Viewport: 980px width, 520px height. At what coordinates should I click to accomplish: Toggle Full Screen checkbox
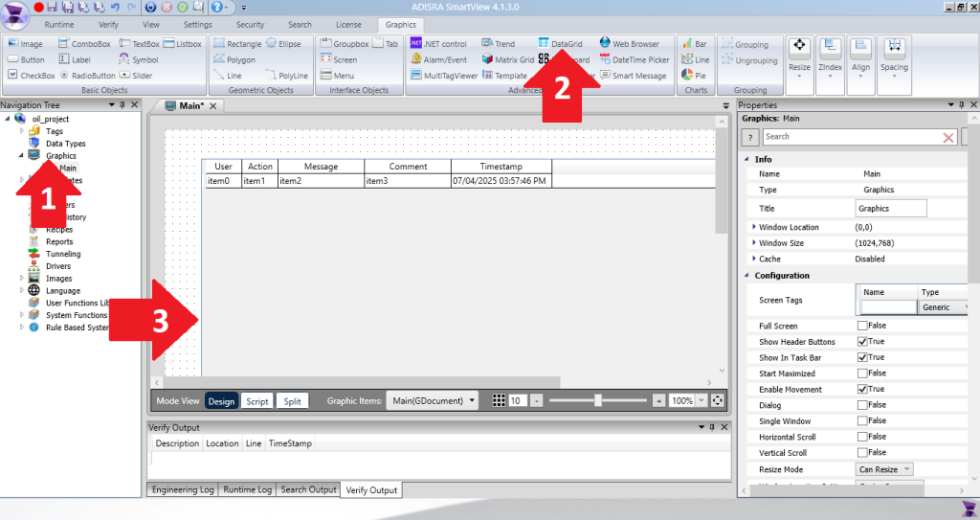click(x=862, y=326)
